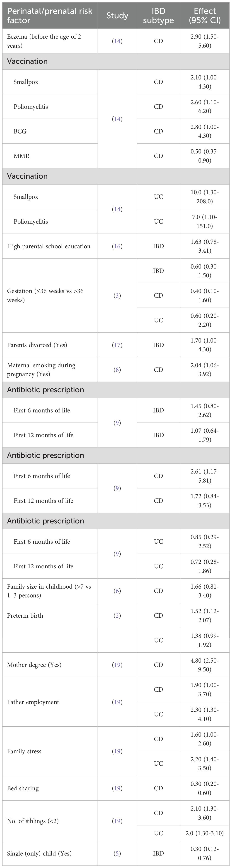
Task: Open citation 16 for High parental school education
Action: 117,246
